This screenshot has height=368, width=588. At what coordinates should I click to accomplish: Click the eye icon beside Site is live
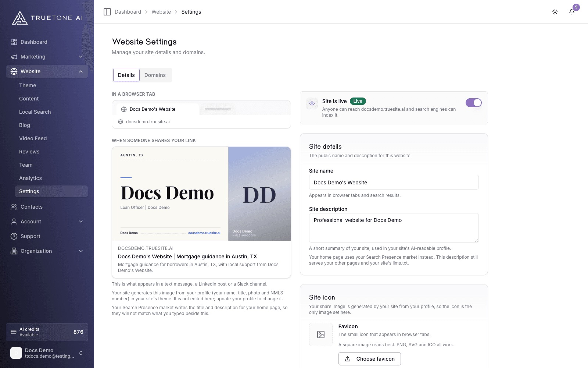[x=312, y=103]
